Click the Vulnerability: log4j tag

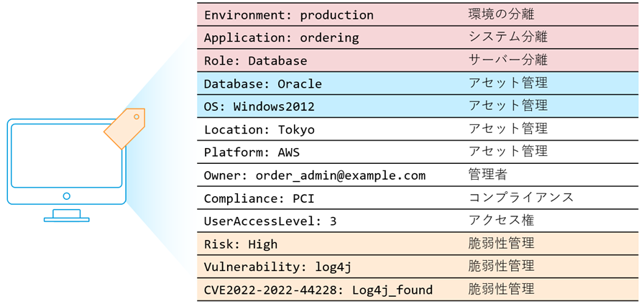278,268
